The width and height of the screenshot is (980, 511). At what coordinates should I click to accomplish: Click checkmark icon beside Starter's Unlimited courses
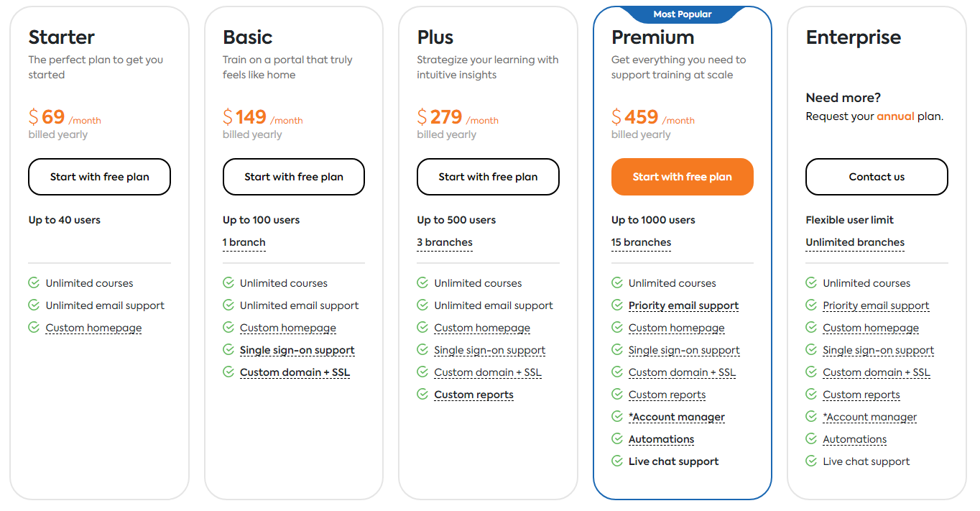click(34, 283)
